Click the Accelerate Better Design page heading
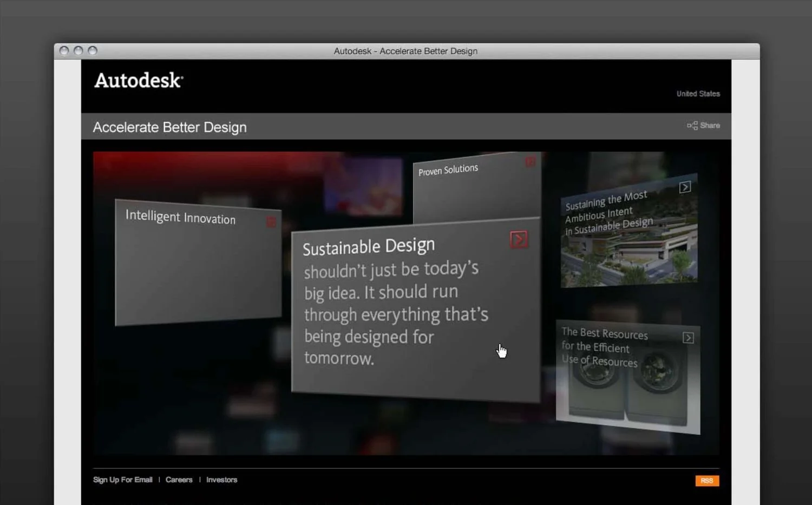 pos(169,127)
